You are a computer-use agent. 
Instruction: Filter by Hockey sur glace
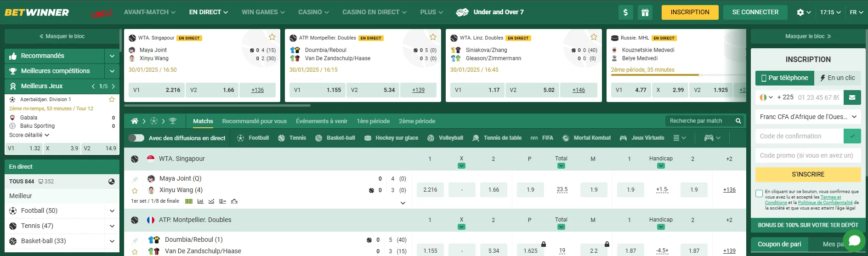(x=391, y=138)
